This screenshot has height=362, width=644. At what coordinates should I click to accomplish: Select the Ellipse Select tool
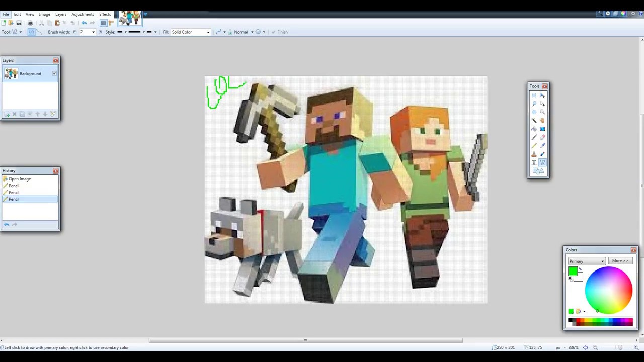pyautogui.click(x=534, y=112)
